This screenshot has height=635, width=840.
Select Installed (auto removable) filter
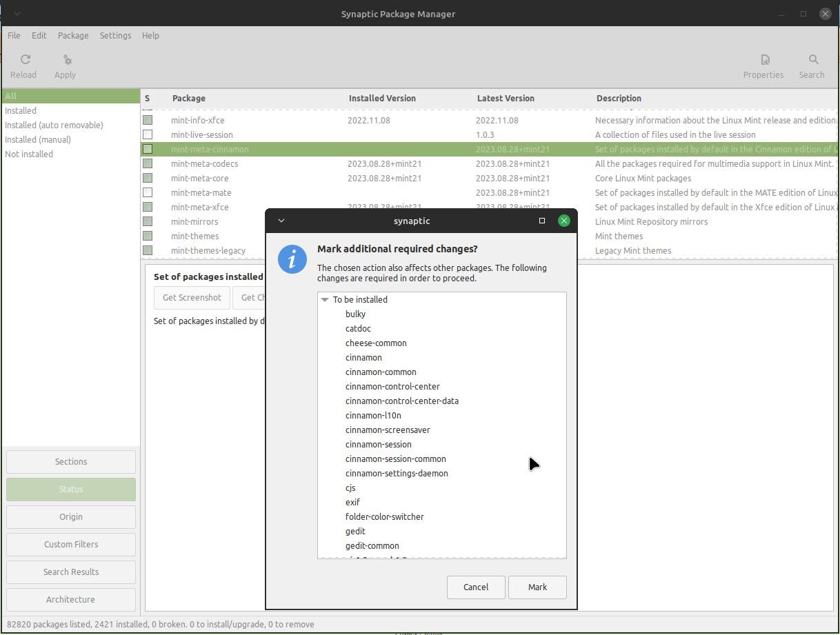click(71, 125)
